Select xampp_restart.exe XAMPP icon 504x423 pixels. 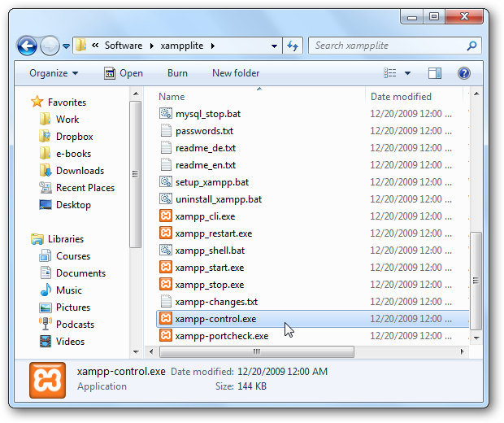coord(166,233)
